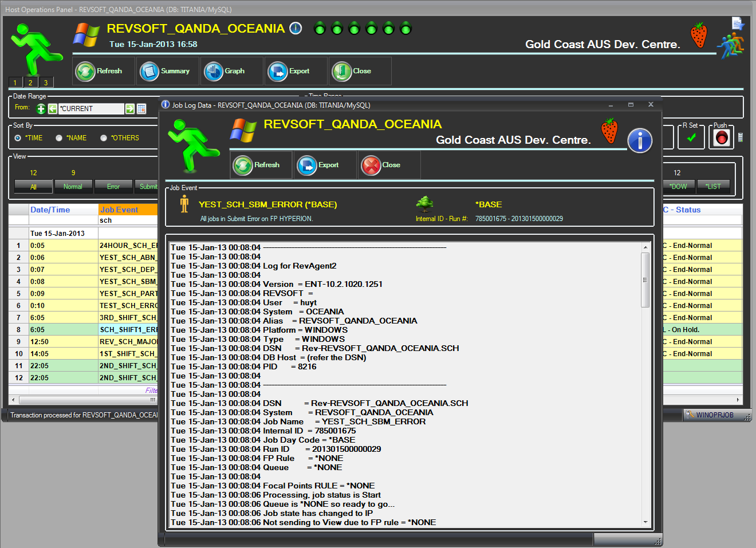The image size is (756, 548).
Task: Choose the *OTHERS sort option
Action: click(x=104, y=138)
